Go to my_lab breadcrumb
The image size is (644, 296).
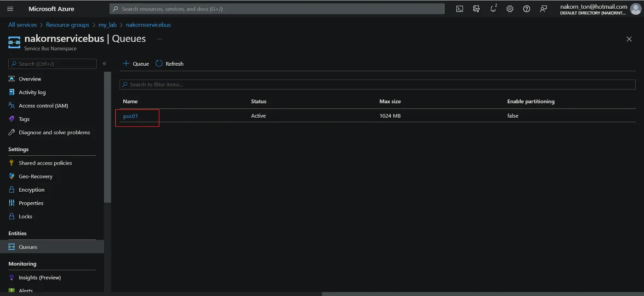tap(108, 25)
